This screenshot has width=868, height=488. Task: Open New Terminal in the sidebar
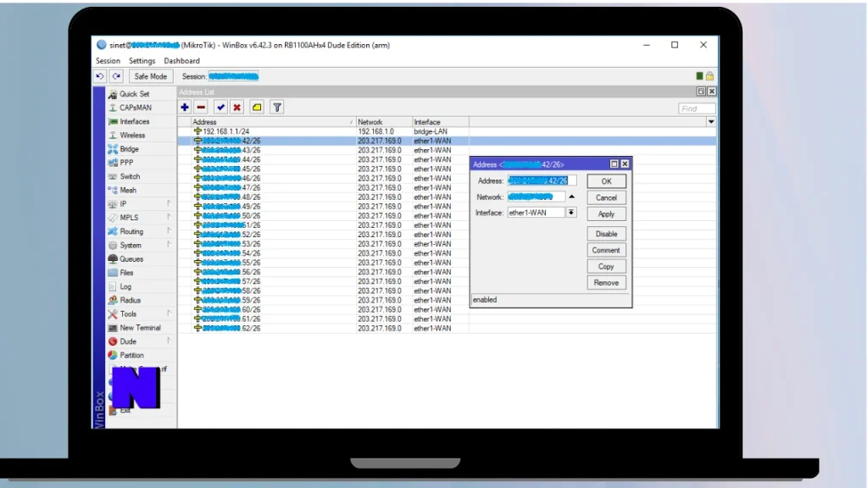(140, 328)
